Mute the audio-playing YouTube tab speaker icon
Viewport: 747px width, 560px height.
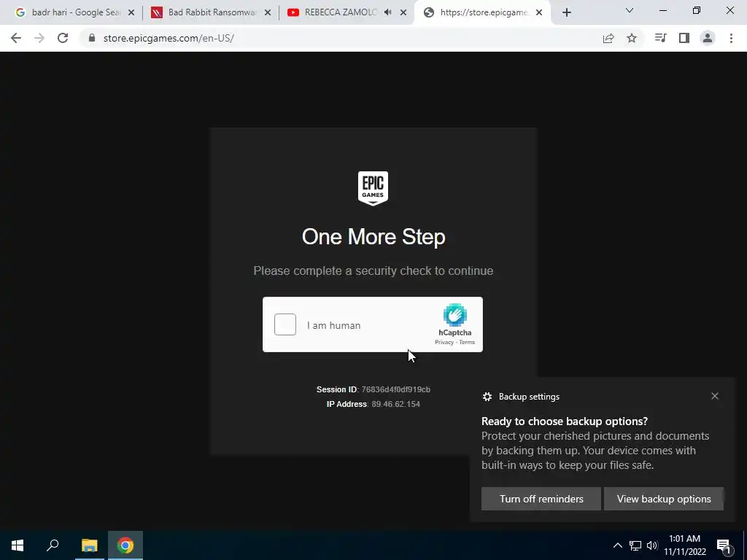pos(388,12)
